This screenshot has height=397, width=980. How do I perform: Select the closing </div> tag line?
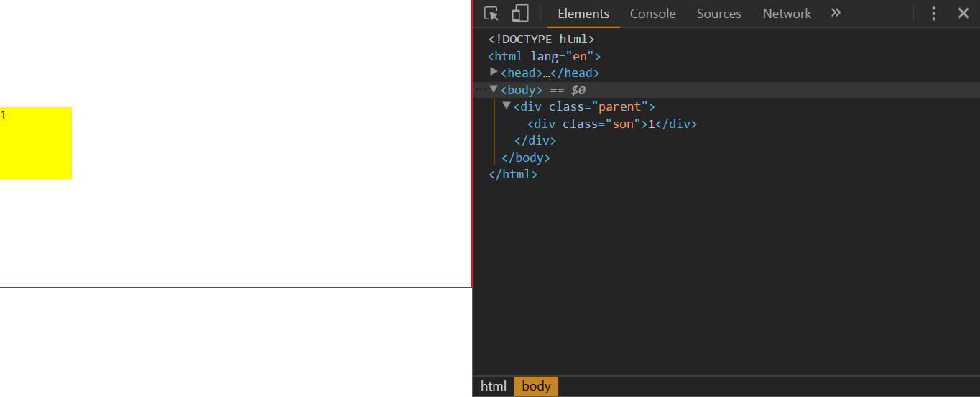pos(535,140)
